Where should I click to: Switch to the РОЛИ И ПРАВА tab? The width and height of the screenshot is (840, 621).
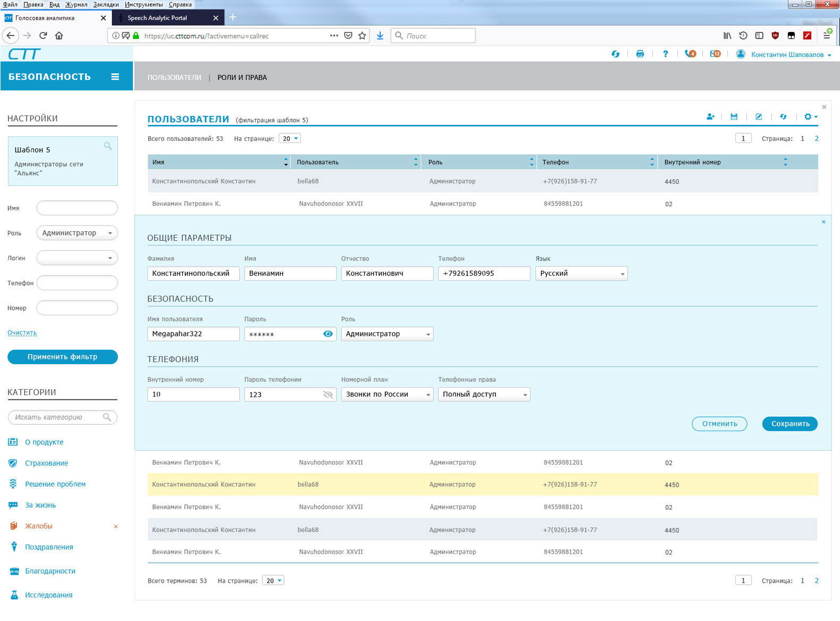(242, 78)
